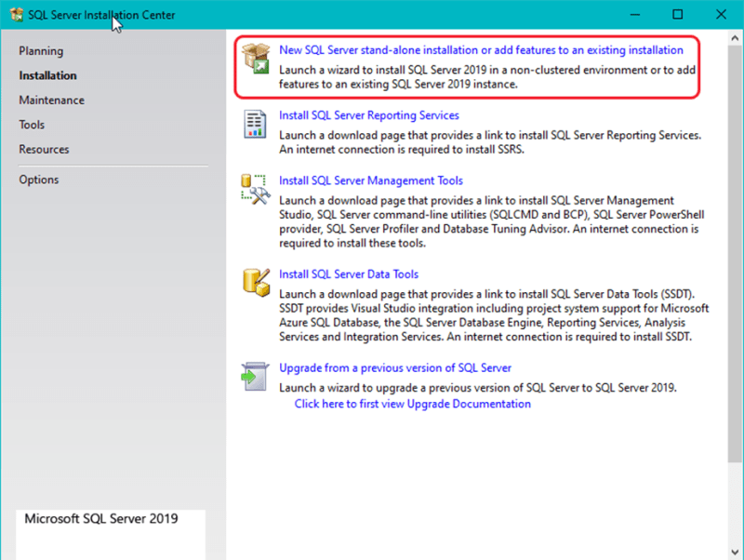
Task: Open Install SQL Server Reporting Services link
Action: 369,115
